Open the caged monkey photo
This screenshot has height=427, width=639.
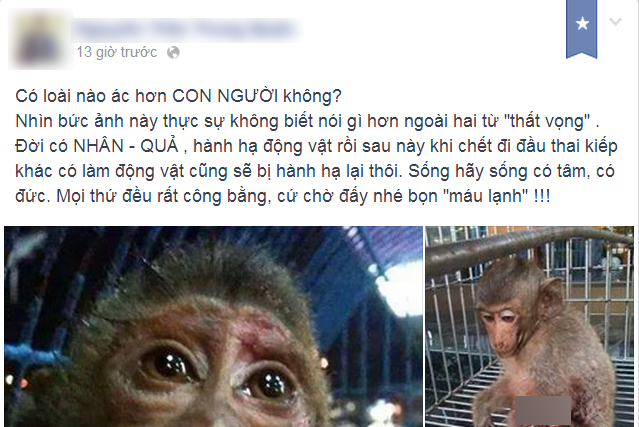[529, 327]
